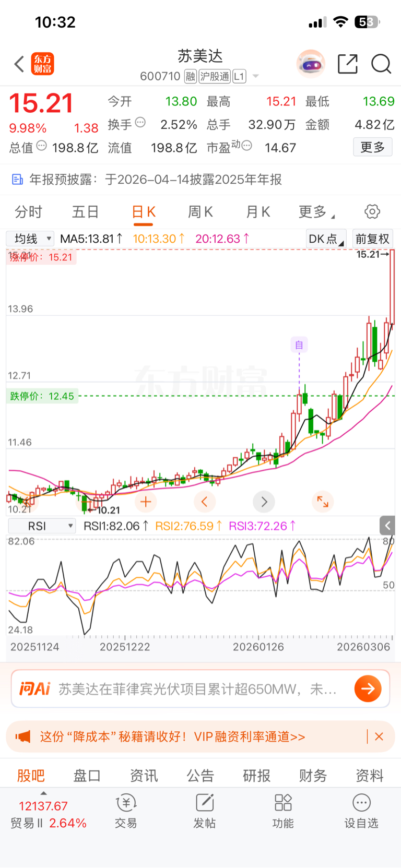The image size is (401, 868).
Task: Tap the info icon next to 总值
Action: [x=42, y=146]
